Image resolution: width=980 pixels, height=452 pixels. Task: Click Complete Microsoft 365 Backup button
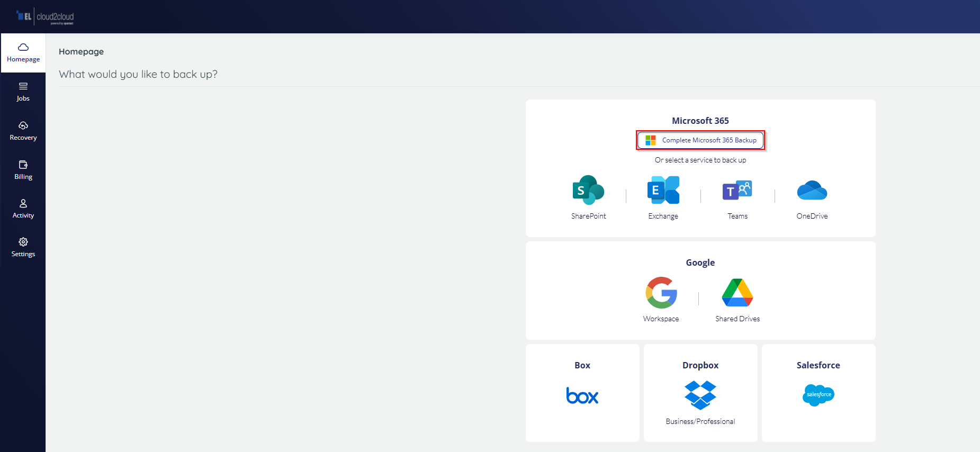click(700, 140)
